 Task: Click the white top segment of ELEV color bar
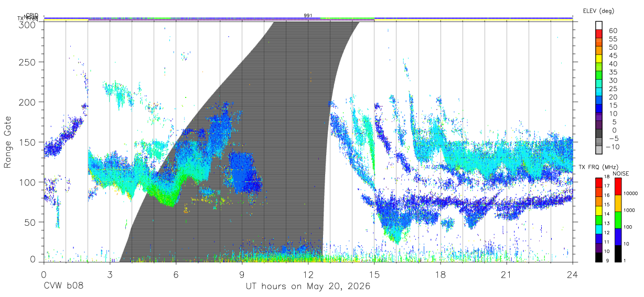(599, 25)
